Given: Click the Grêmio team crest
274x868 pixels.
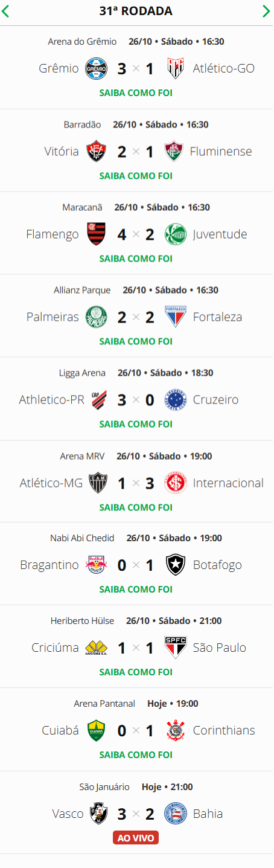Looking at the screenshot, I should (x=97, y=68).
